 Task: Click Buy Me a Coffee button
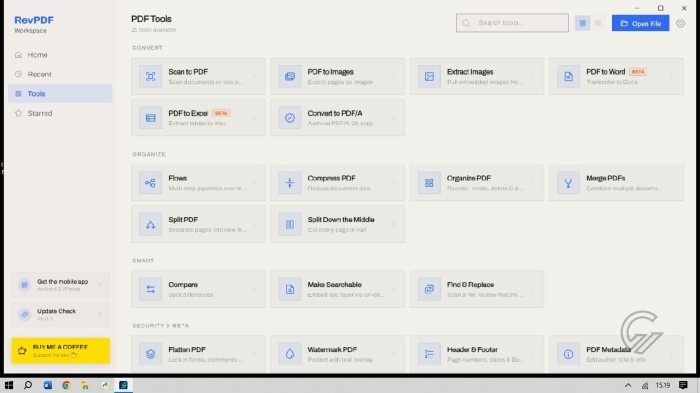pyautogui.click(x=61, y=351)
